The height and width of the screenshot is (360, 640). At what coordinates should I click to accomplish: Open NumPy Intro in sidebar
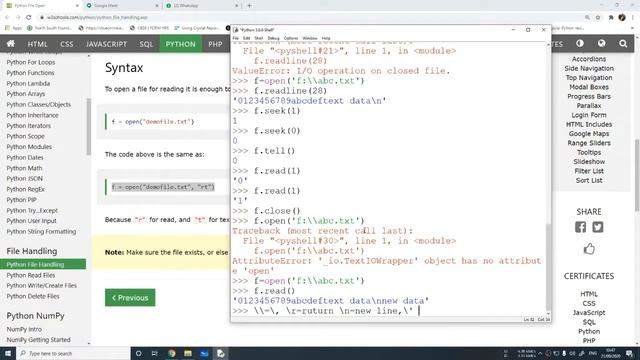tap(24, 329)
